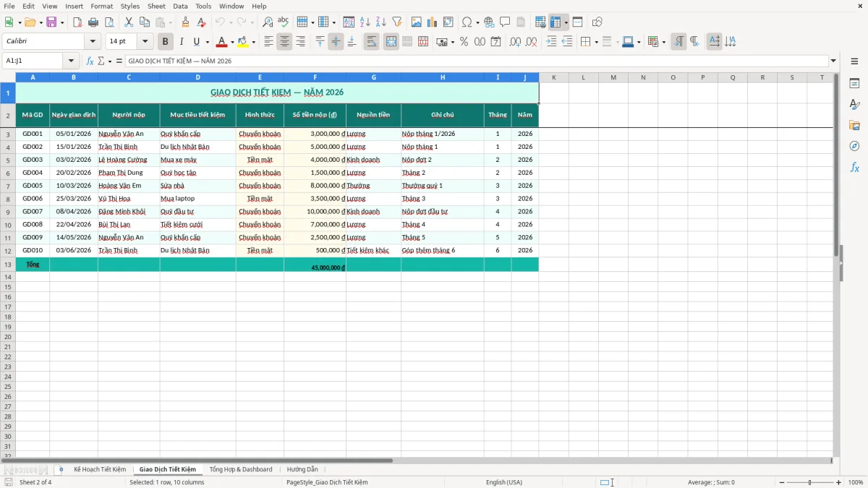Open the Borders dropdown arrow

596,42
